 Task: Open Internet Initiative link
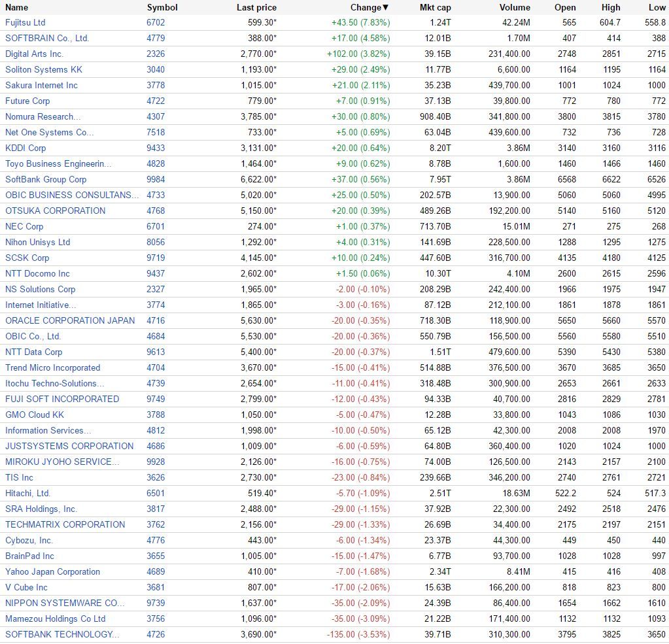(41, 305)
